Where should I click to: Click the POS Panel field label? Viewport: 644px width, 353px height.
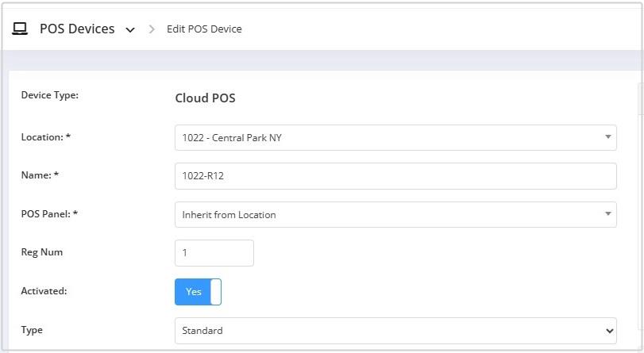(49, 214)
